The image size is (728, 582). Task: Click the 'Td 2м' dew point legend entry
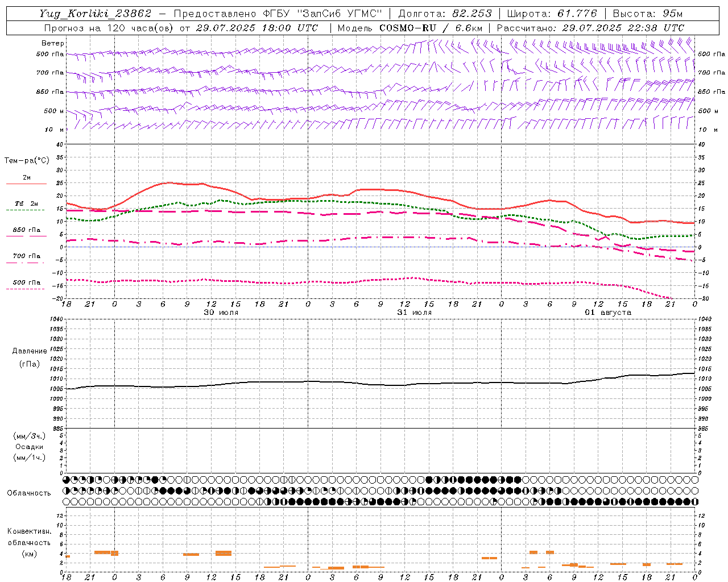27,203
